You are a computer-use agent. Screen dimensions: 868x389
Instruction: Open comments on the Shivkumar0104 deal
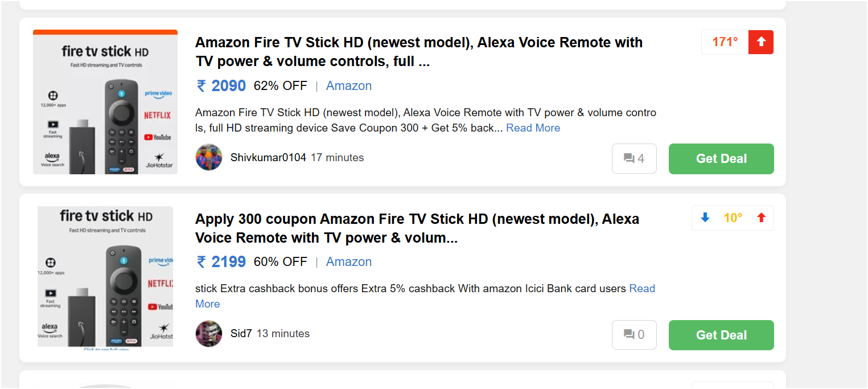click(634, 158)
